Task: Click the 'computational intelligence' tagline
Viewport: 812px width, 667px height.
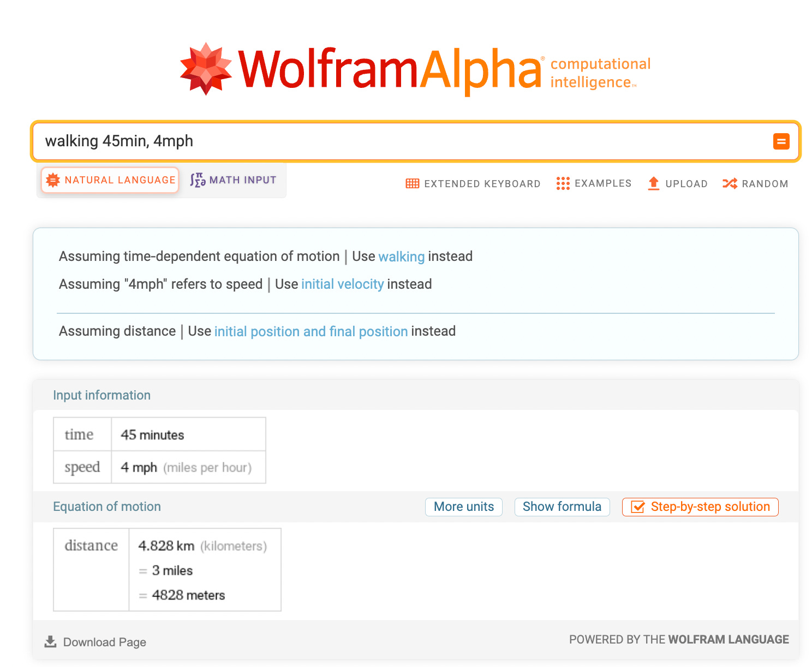Action: [x=600, y=73]
